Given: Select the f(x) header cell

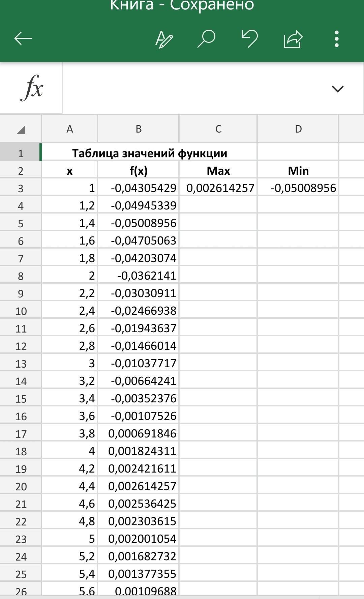Looking at the screenshot, I should 138,171.
